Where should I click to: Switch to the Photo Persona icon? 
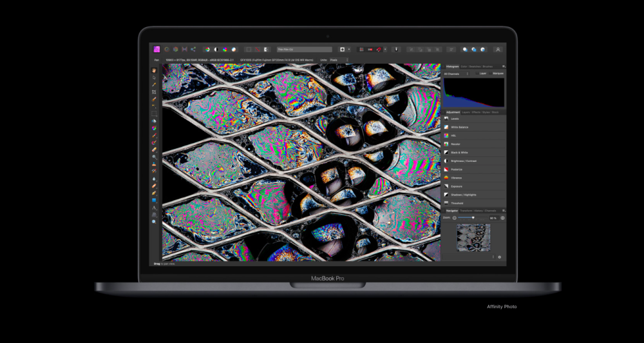[x=157, y=50]
